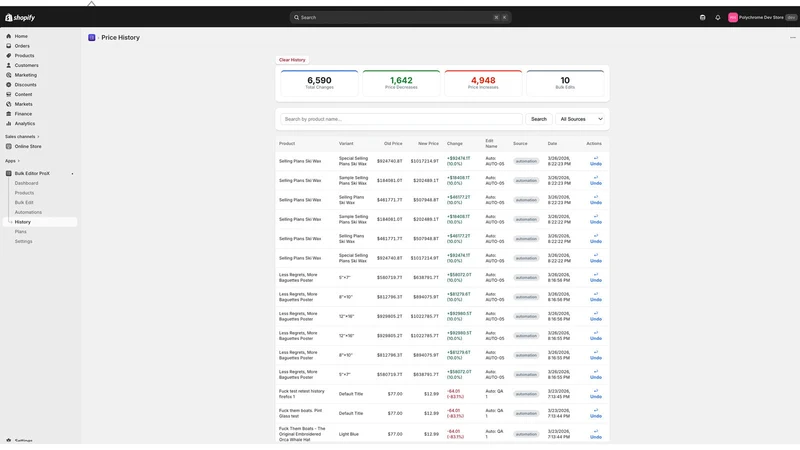Open the Analytics chart icon

tap(9, 123)
